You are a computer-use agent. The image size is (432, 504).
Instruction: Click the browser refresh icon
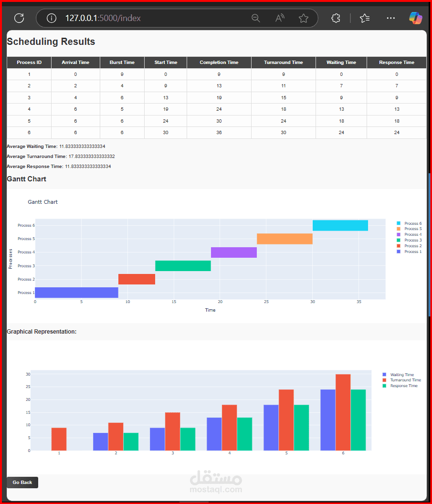(19, 18)
